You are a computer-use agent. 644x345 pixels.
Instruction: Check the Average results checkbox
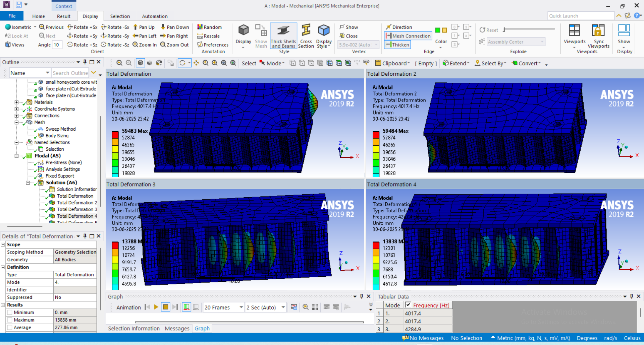click(x=10, y=328)
